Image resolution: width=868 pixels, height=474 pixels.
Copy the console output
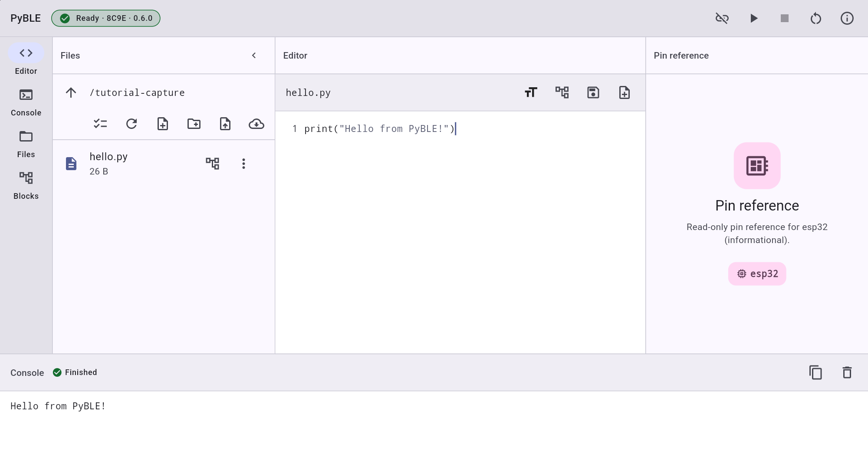pyautogui.click(x=816, y=372)
